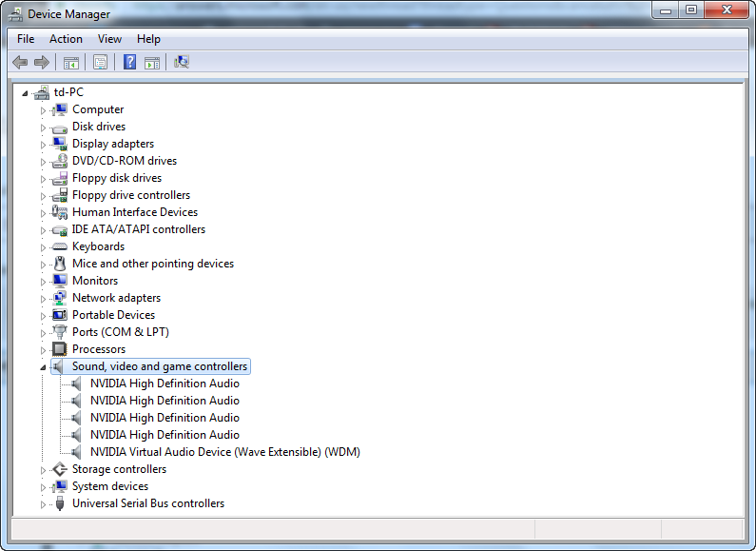This screenshot has height=551, width=756.
Task: Toggle the Show/Hide Console Tree toolbar icon
Action: point(71,62)
